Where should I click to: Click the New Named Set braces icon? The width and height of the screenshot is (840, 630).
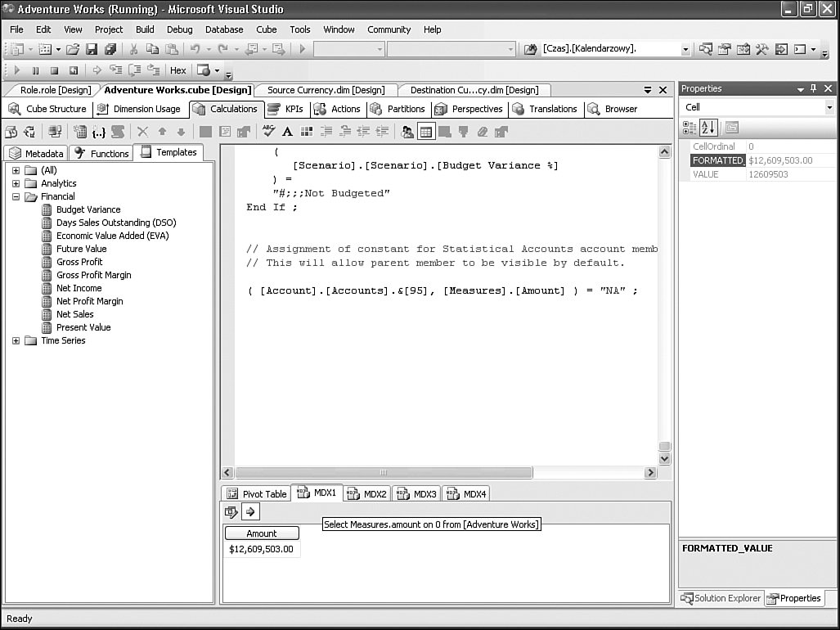pyautogui.click(x=99, y=132)
